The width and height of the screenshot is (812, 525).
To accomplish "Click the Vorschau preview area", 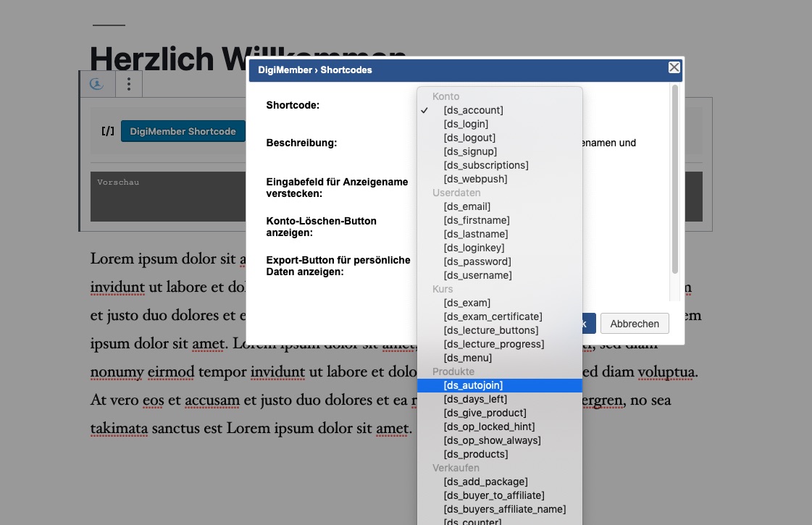I will click(168, 196).
